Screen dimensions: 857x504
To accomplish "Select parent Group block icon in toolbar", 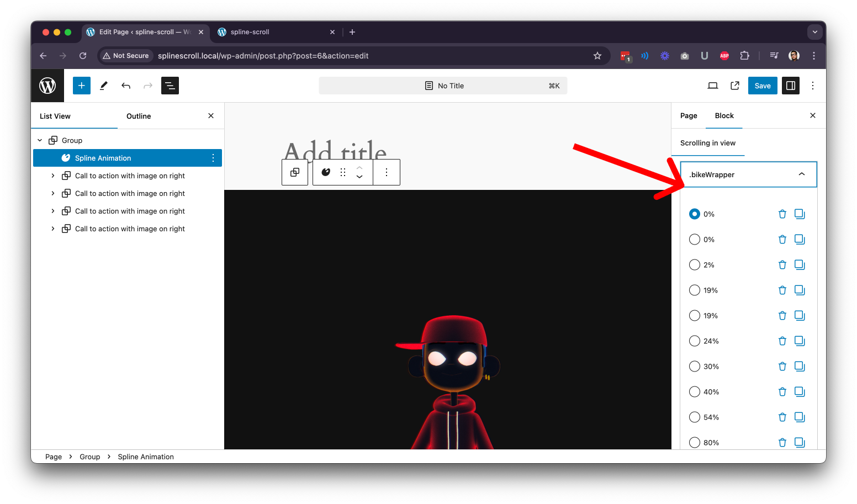I will pyautogui.click(x=295, y=172).
